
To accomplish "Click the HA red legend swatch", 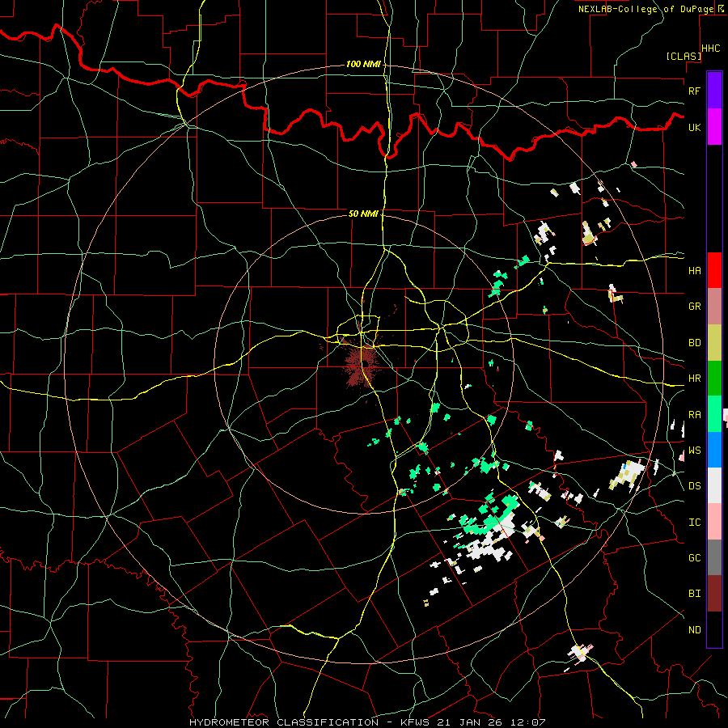I will click(714, 270).
